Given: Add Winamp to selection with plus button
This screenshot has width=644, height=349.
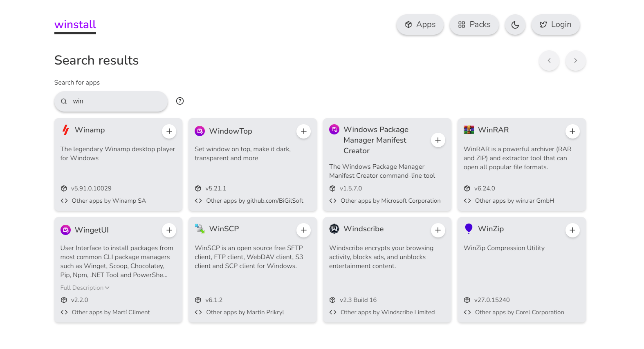Looking at the screenshot, I should [169, 131].
